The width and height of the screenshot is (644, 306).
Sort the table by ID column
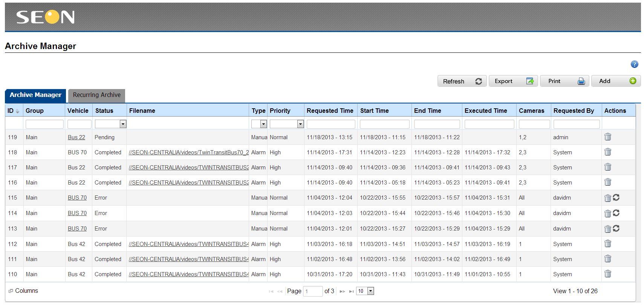pos(13,111)
